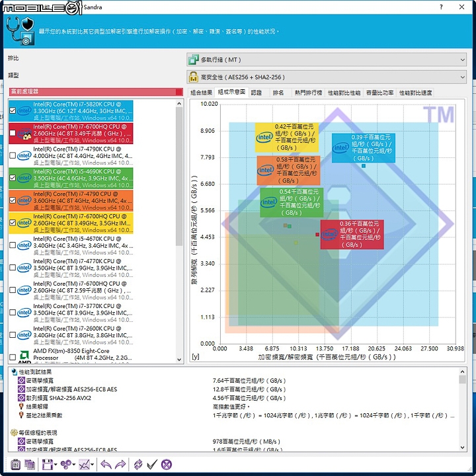Click the SHA2-256 AVX2 diamond icon

click(21, 398)
